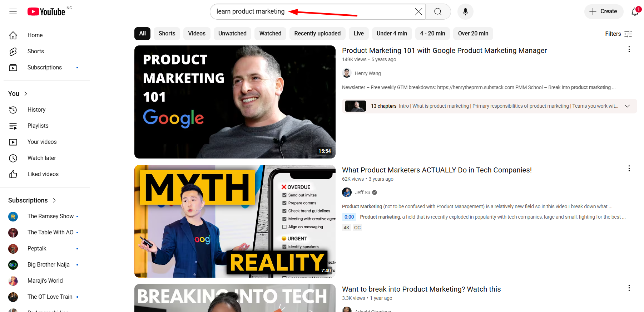Play the MYTH REALITY thumbnail

coord(235,221)
